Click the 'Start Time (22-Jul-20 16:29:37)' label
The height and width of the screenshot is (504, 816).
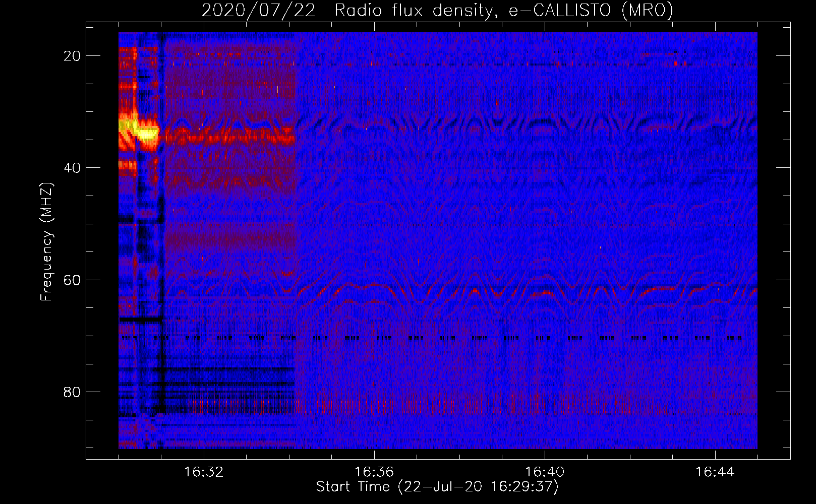click(437, 487)
